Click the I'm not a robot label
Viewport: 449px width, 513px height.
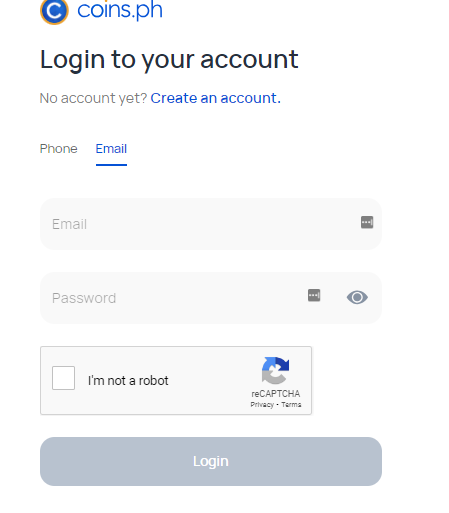(x=128, y=381)
